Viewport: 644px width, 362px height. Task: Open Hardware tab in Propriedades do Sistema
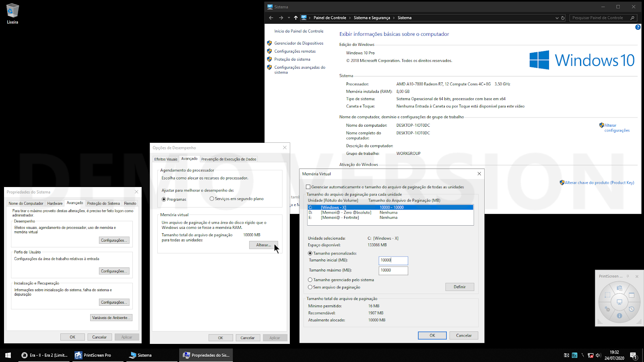(55, 204)
